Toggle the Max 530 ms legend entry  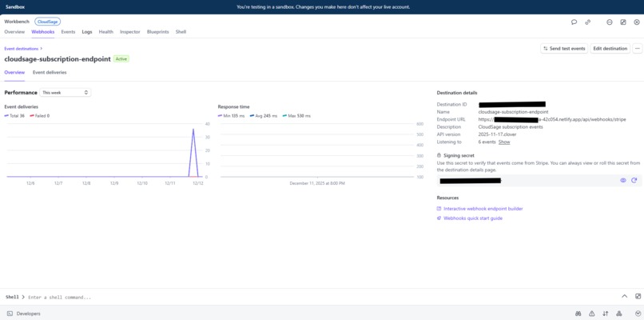pos(296,116)
